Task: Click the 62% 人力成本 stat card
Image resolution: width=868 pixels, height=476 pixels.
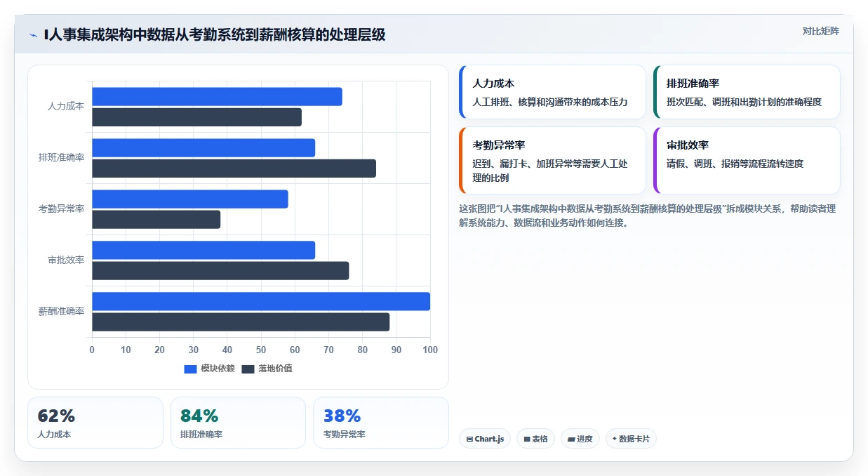Action: pos(95,423)
